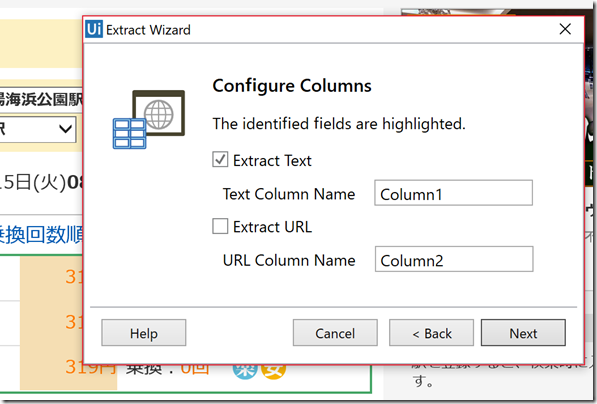Uncheck the Extract Text checkbox
597x404 pixels.
(220, 160)
